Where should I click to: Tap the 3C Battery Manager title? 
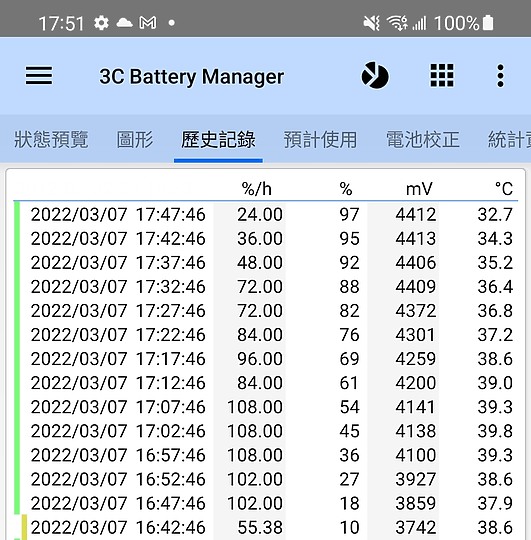click(x=191, y=76)
